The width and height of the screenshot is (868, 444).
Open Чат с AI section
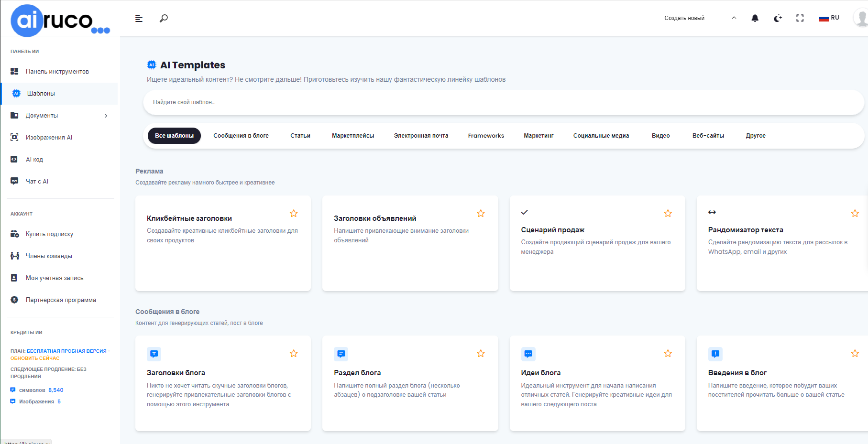(37, 181)
